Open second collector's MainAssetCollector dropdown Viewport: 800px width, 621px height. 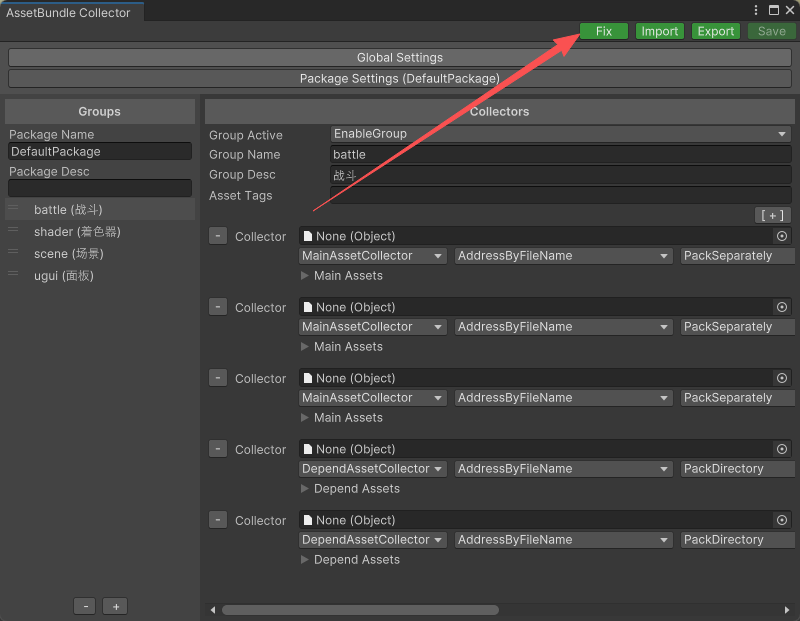[373, 327]
